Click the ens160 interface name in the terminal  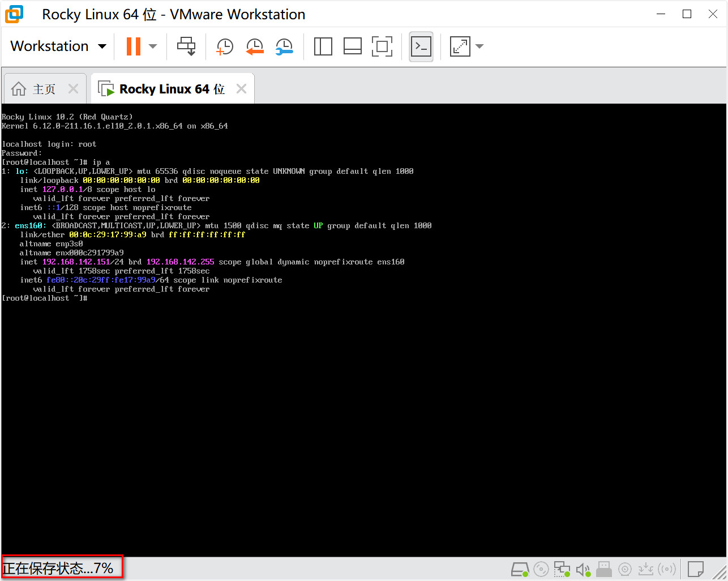pos(28,225)
